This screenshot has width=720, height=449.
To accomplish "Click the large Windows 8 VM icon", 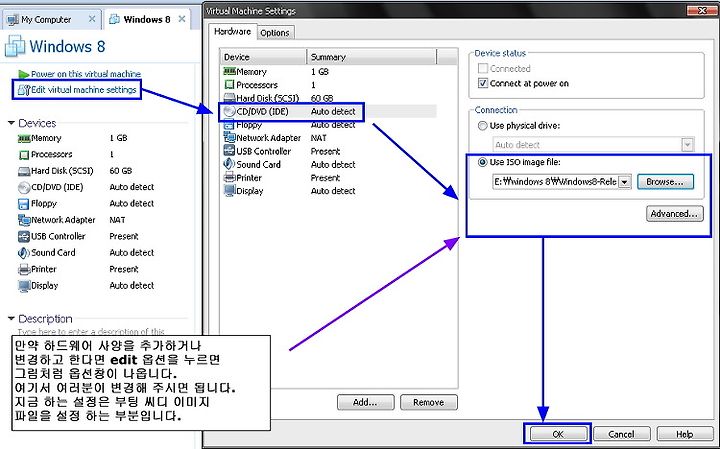I will [x=15, y=46].
